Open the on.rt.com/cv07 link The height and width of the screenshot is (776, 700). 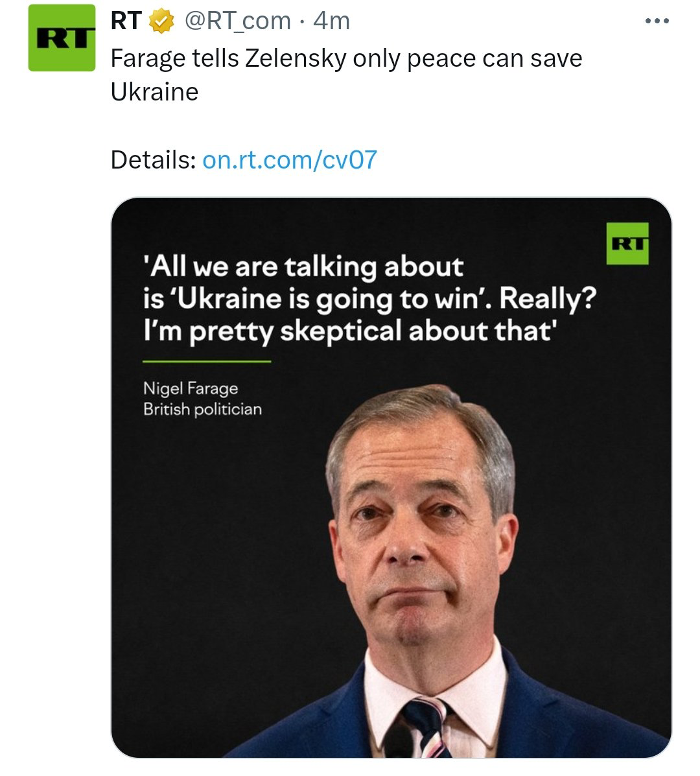point(290,160)
